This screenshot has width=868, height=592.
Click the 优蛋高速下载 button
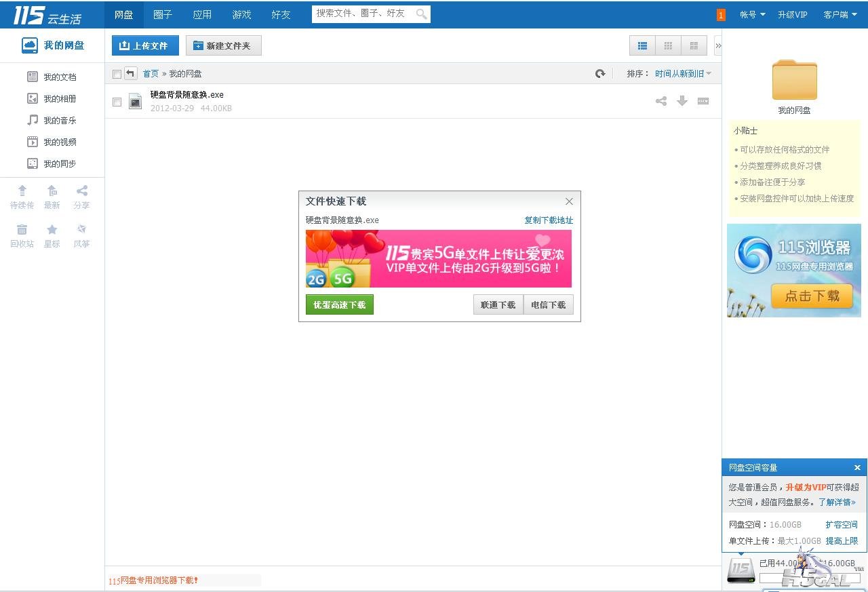(x=340, y=305)
